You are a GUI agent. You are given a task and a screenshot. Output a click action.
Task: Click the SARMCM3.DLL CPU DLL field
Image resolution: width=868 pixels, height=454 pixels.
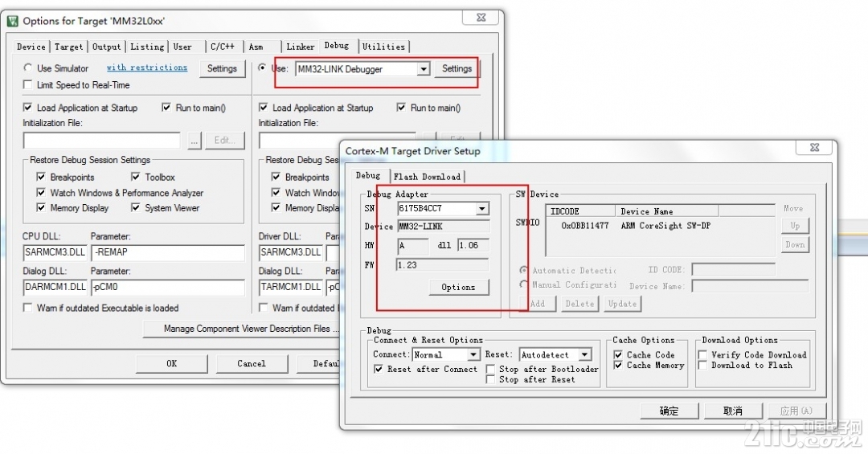pyautogui.click(x=55, y=252)
